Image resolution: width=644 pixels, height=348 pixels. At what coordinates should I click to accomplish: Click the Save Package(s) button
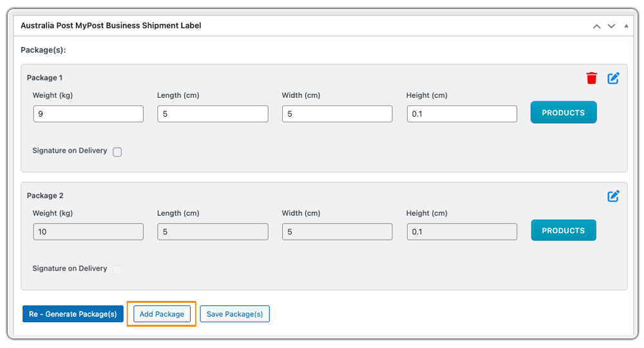[234, 314]
